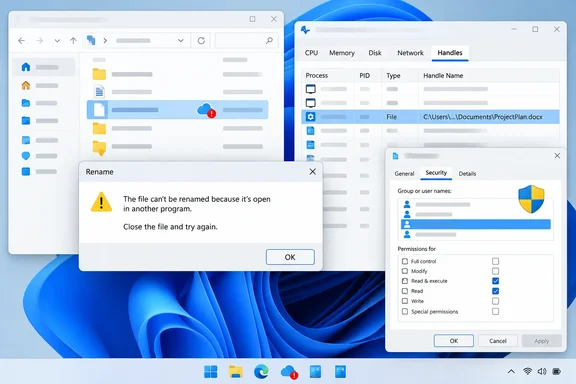
Task: Open the Windows Start menu
Action: 210,372
